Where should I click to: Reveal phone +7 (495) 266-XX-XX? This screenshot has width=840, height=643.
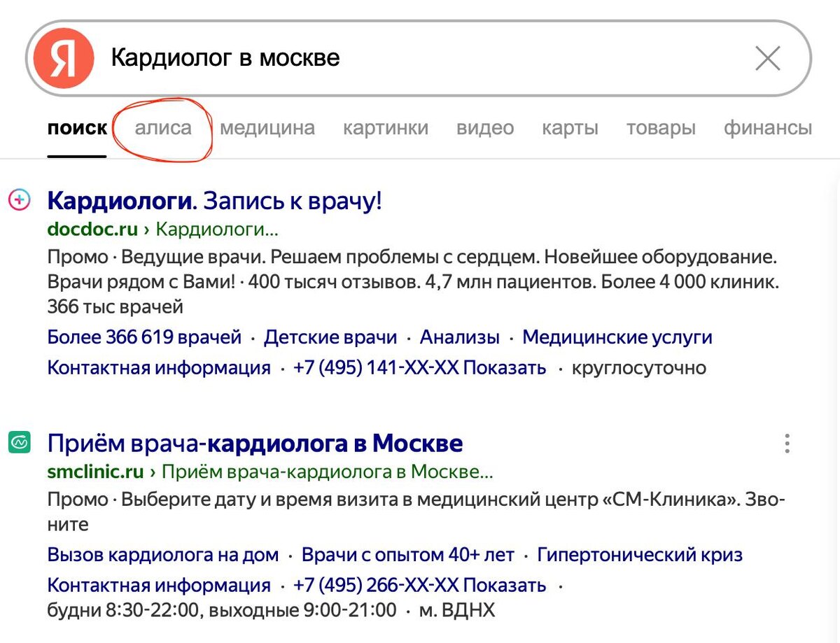click(420, 585)
